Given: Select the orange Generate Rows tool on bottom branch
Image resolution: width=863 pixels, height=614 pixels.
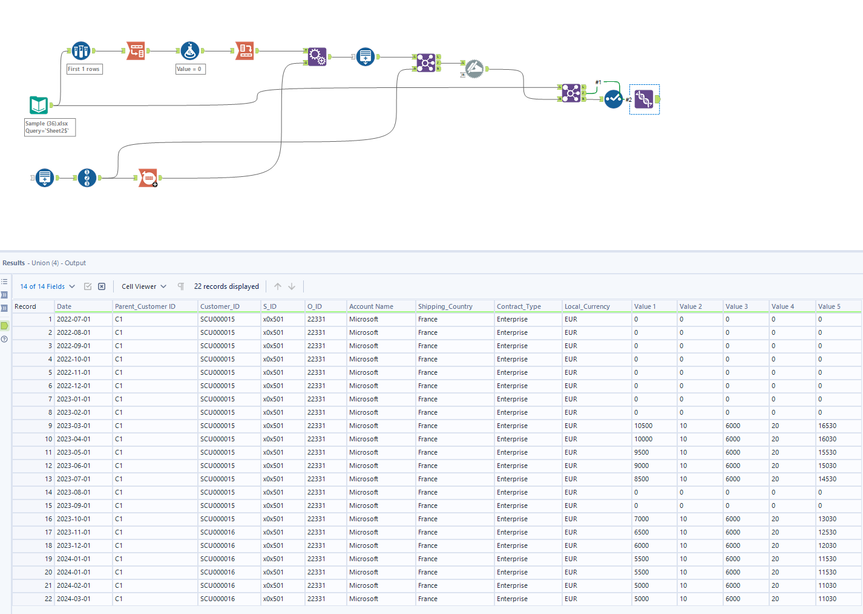Looking at the screenshot, I should [x=148, y=178].
